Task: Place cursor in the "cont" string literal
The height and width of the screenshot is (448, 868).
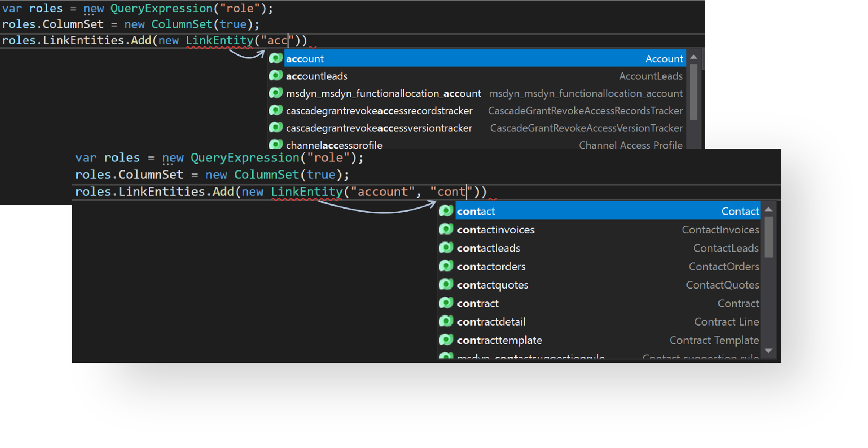Action: 451,192
